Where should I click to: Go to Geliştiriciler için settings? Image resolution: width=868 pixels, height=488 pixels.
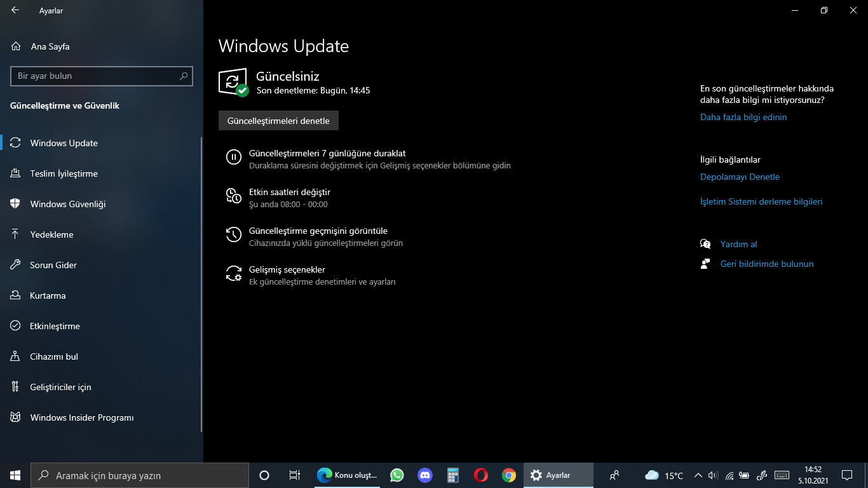tap(102, 387)
